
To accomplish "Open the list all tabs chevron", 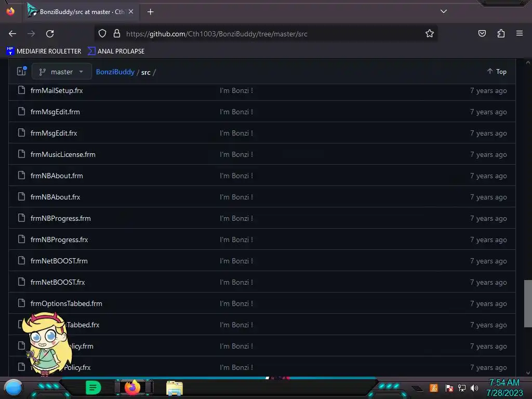I will click(x=444, y=11).
